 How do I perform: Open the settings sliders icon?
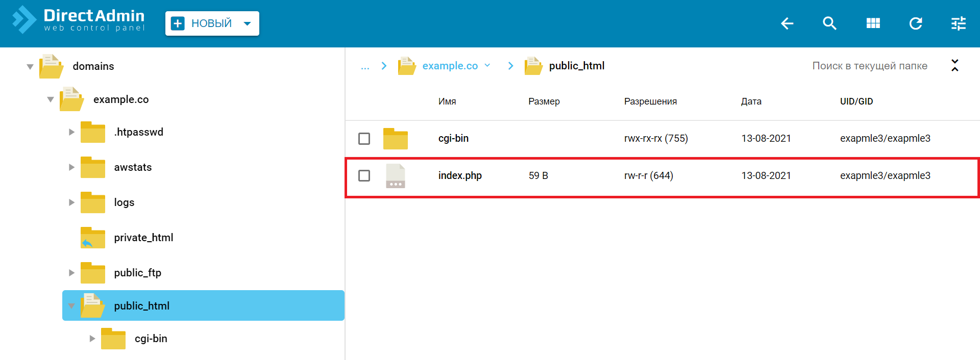[x=959, y=23]
